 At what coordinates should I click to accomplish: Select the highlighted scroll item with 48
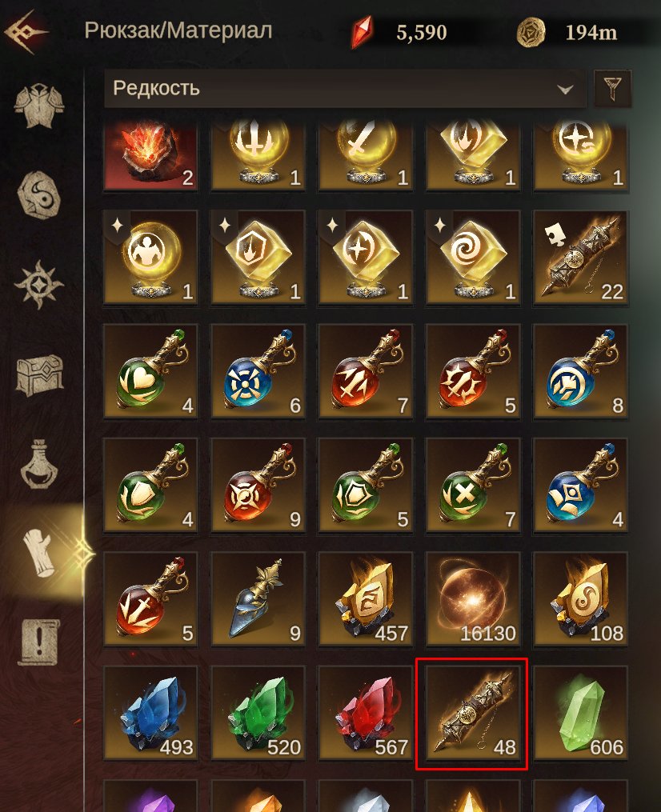[472, 713]
